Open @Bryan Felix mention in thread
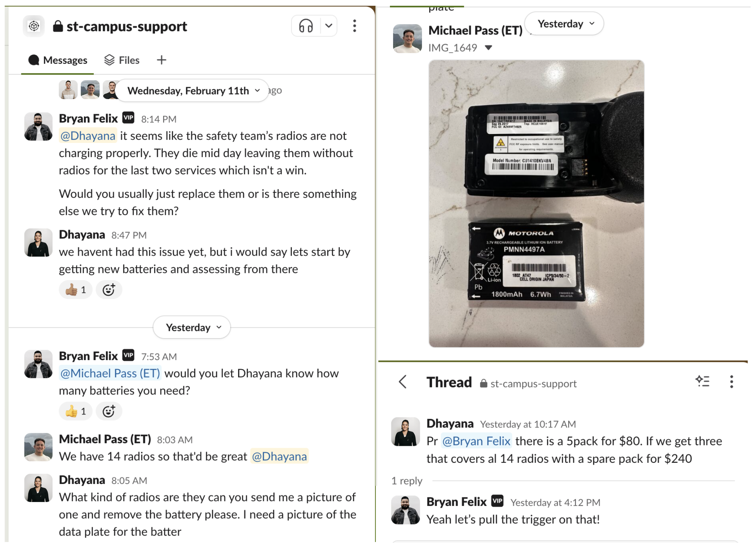This screenshot has width=756, height=551. 476,441
